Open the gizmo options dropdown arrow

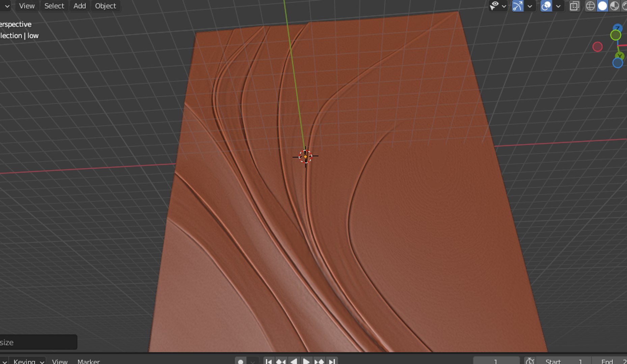click(530, 6)
